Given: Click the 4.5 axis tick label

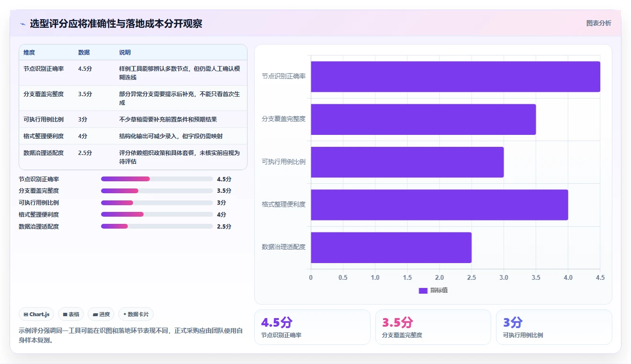Looking at the screenshot, I should tap(600, 277).
